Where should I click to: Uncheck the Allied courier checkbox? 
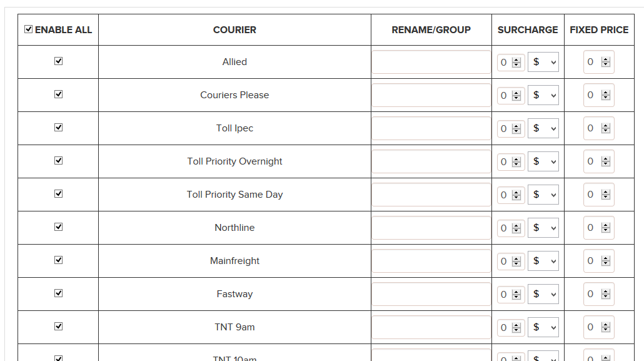tap(59, 61)
